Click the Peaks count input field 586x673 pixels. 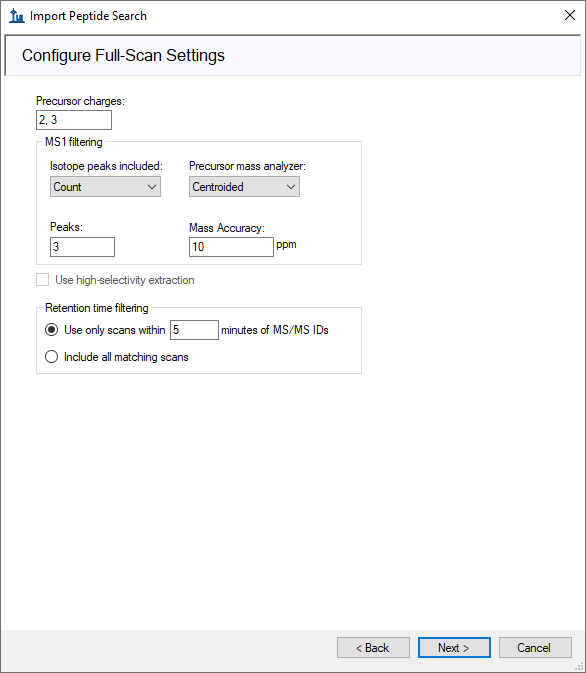pyautogui.click(x=82, y=247)
